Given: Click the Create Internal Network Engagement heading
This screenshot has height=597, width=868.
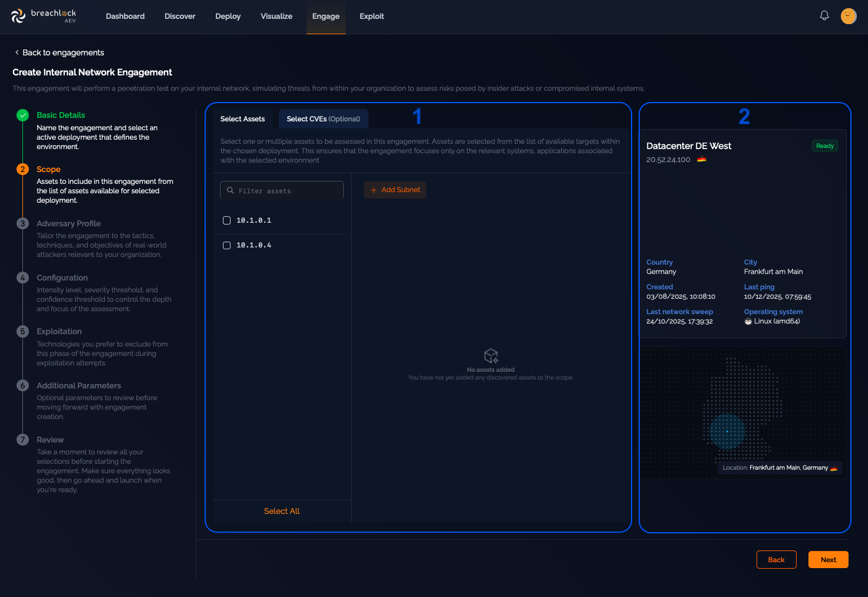Looking at the screenshot, I should (92, 72).
